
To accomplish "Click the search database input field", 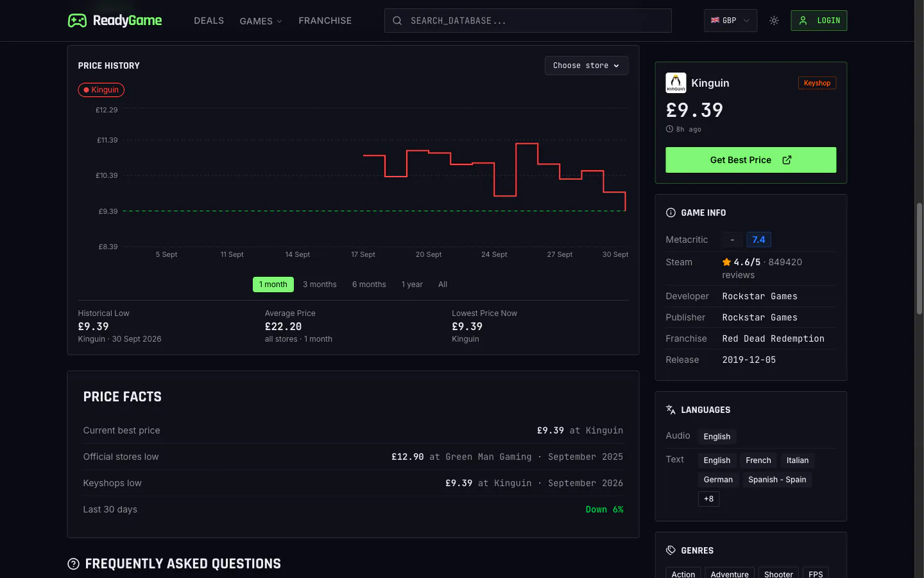I will click(528, 21).
